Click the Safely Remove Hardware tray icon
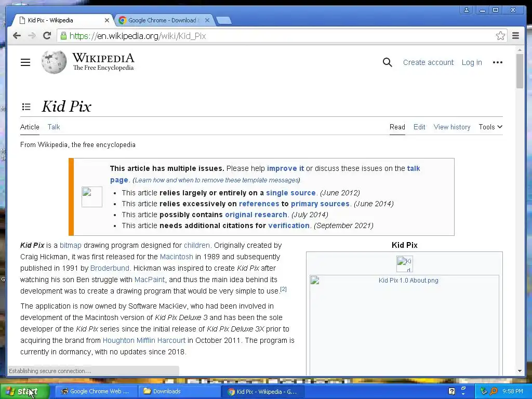Viewport: 532px width, 399px height. pyautogui.click(x=484, y=391)
